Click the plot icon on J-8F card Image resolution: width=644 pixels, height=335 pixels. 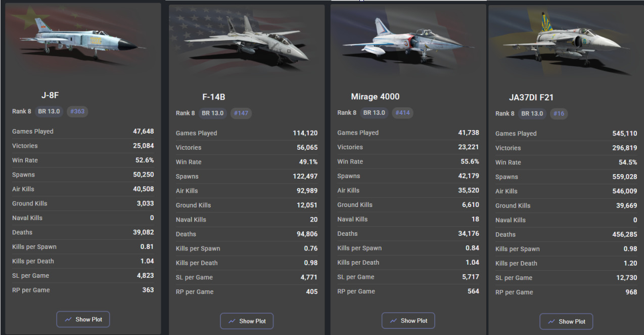[68, 319]
